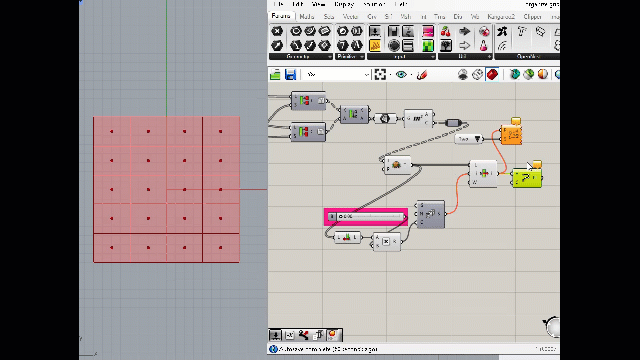Open the value list dropdown component

coord(469,139)
